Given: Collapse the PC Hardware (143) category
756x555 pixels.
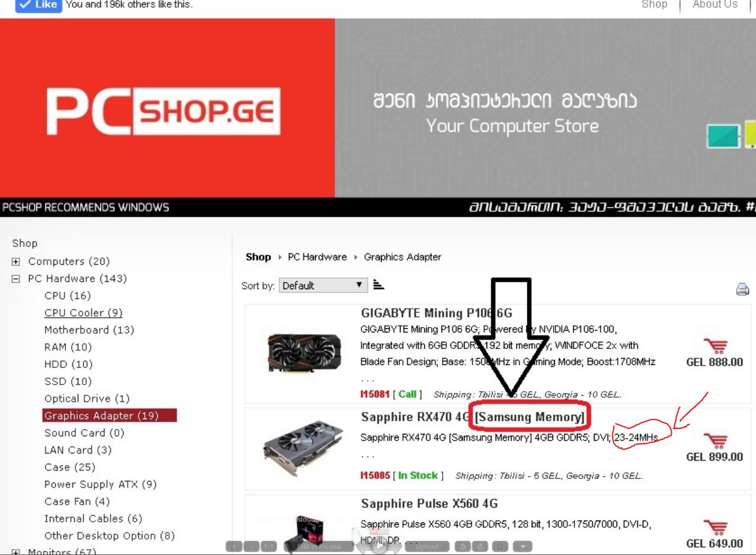Looking at the screenshot, I should point(16,279).
